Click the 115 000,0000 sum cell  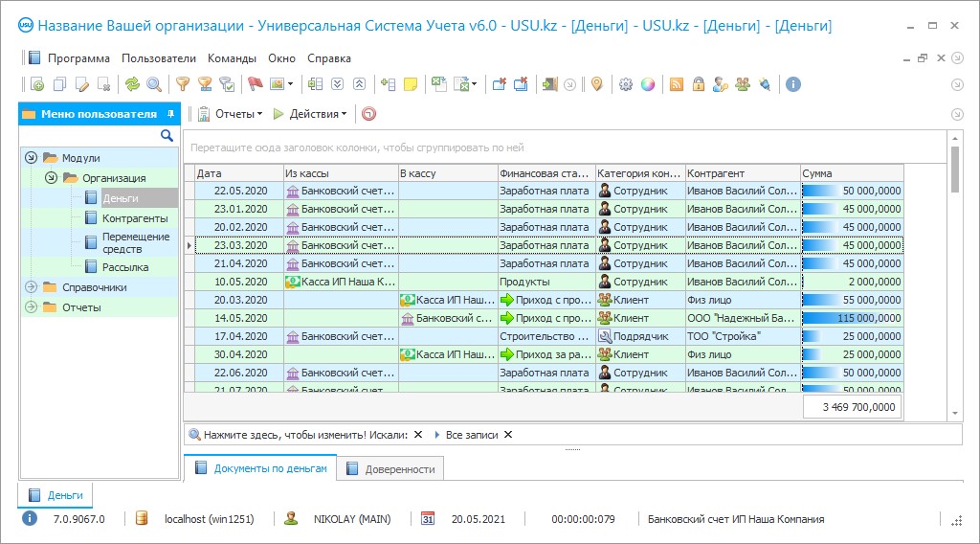852,318
